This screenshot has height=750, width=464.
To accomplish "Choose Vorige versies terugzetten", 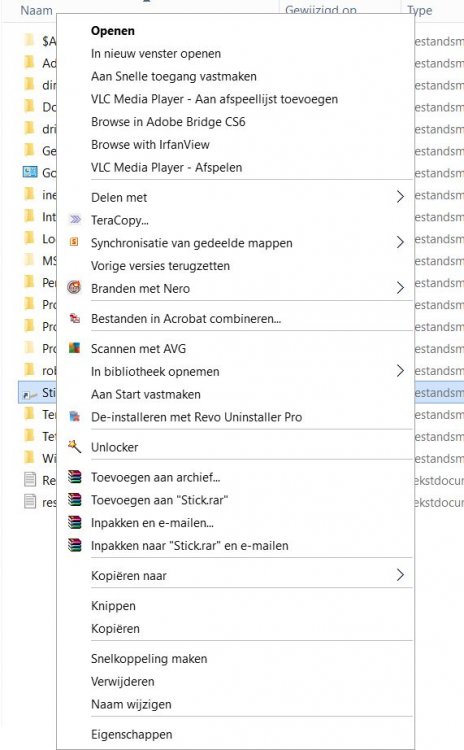I will tap(160, 265).
